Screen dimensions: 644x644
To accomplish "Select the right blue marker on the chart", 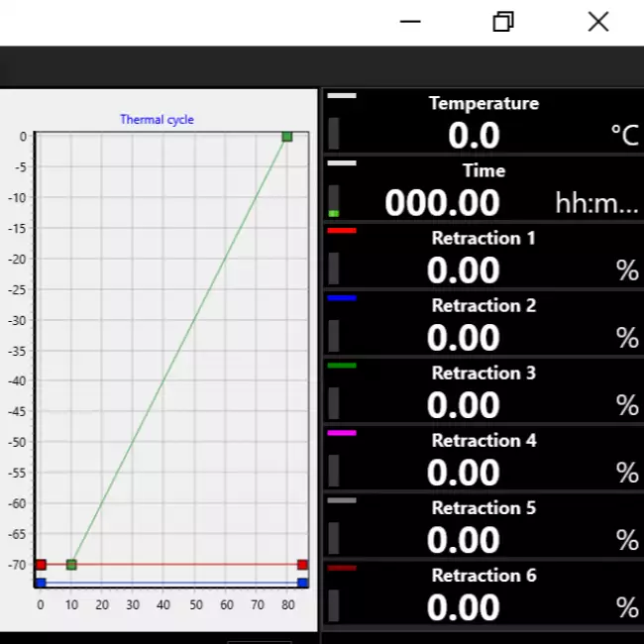I will 302,583.
